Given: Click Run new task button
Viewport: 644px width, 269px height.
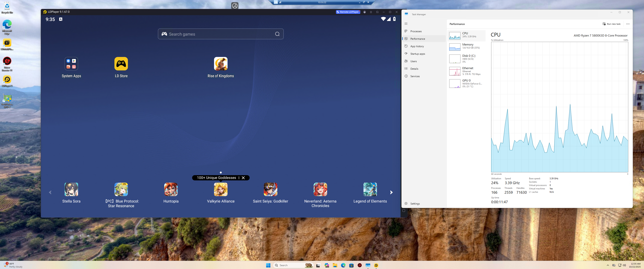Looking at the screenshot, I should 611,24.
